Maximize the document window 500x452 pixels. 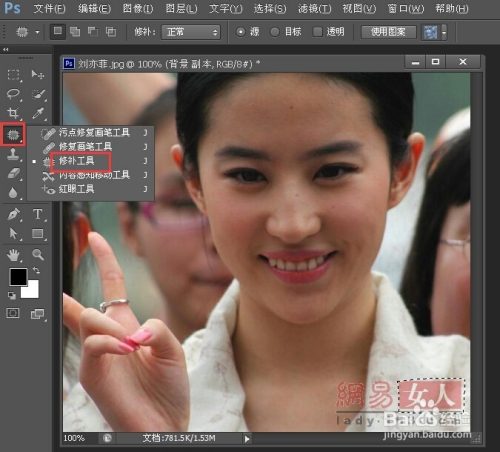click(x=435, y=62)
